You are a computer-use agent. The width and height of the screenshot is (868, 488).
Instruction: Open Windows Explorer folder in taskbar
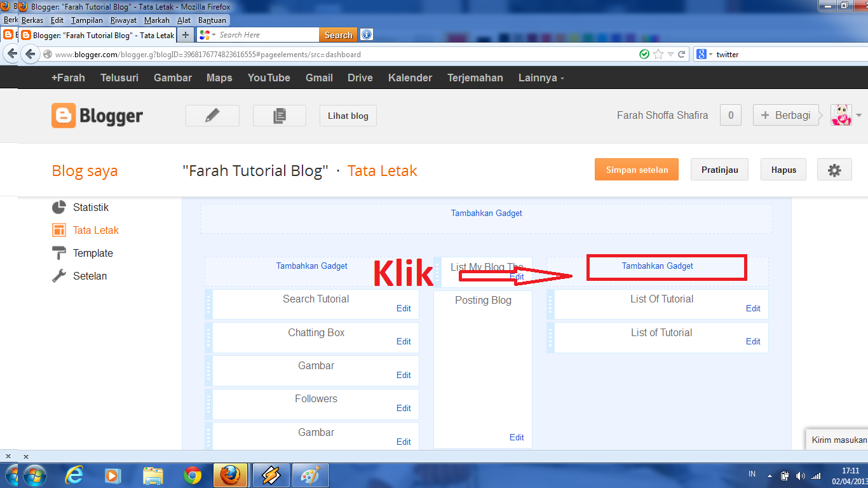[153, 475]
